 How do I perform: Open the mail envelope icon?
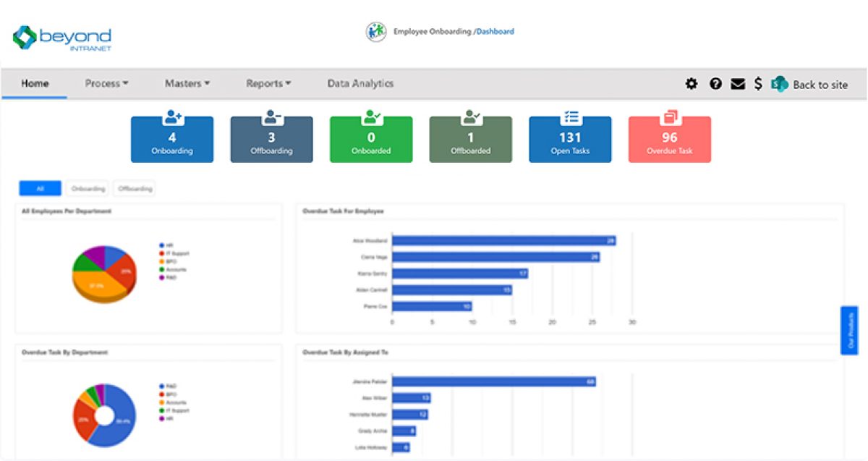coord(738,84)
